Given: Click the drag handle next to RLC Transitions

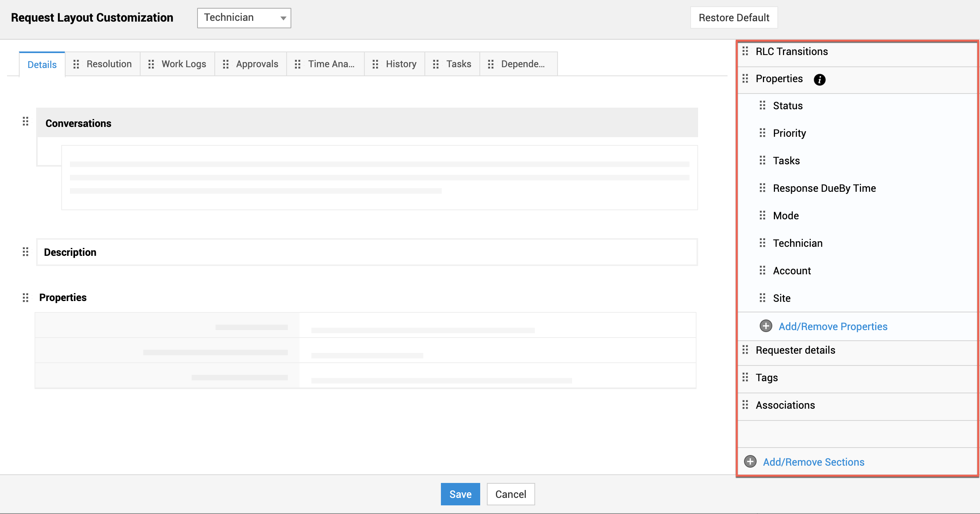Looking at the screenshot, I should click(x=745, y=51).
